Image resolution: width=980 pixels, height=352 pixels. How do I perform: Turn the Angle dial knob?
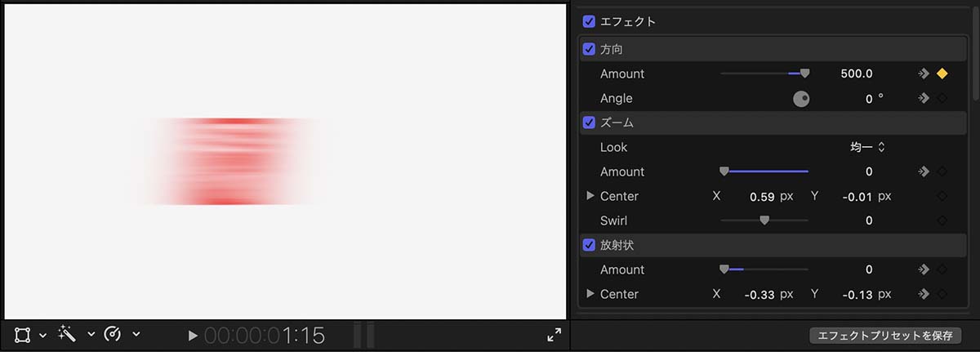click(802, 99)
